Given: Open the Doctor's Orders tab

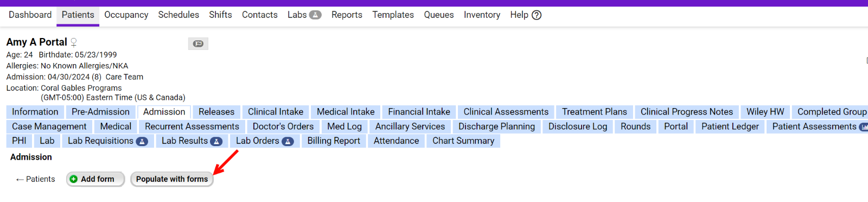Looking at the screenshot, I should coord(283,127).
